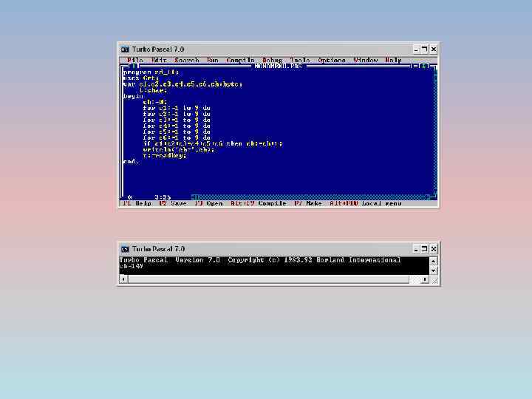Maximize the Turbo Pascal editor window
This screenshot has height=399, width=532.
click(x=424, y=50)
